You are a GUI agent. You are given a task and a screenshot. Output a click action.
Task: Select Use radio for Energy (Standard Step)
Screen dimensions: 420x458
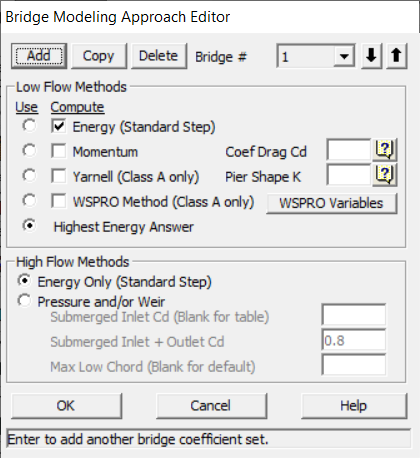pyautogui.click(x=29, y=126)
